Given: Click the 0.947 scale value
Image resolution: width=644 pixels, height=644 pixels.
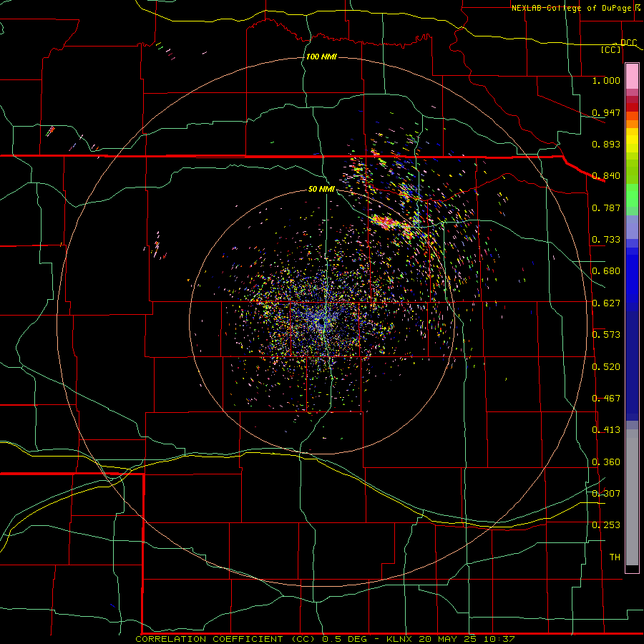Looking at the screenshot, I should 606,112.
